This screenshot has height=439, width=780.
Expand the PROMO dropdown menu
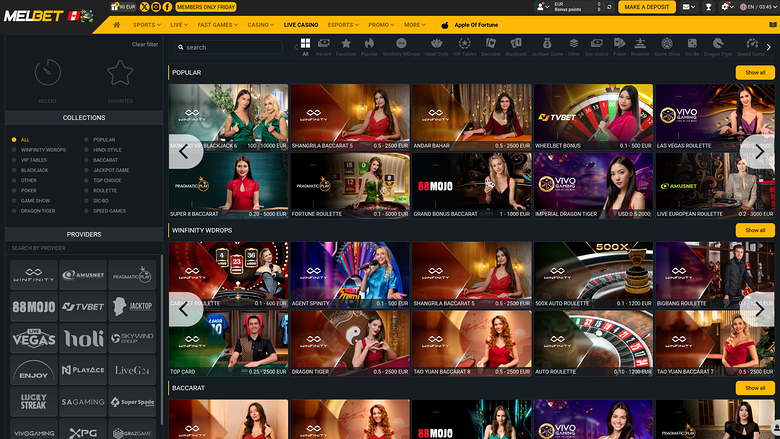point(381,25)
